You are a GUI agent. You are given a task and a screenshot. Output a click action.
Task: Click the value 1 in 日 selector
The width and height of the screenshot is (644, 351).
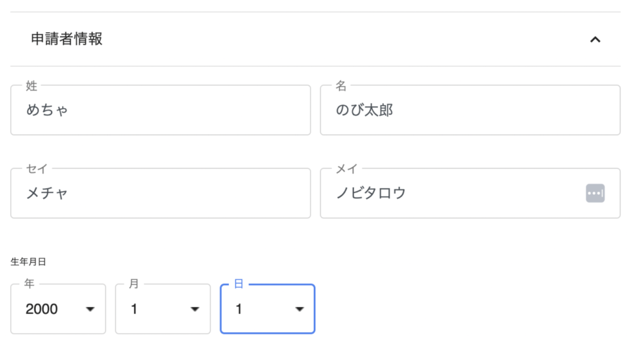(x=239, y=309)
